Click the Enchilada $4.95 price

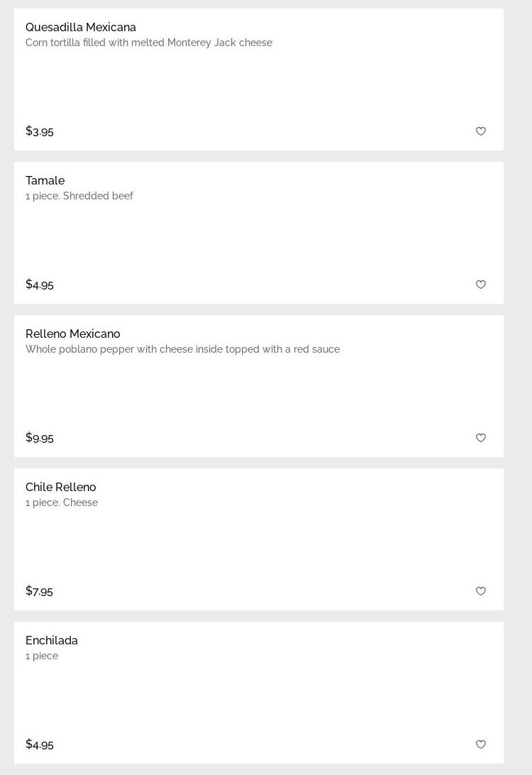[40, 744]
